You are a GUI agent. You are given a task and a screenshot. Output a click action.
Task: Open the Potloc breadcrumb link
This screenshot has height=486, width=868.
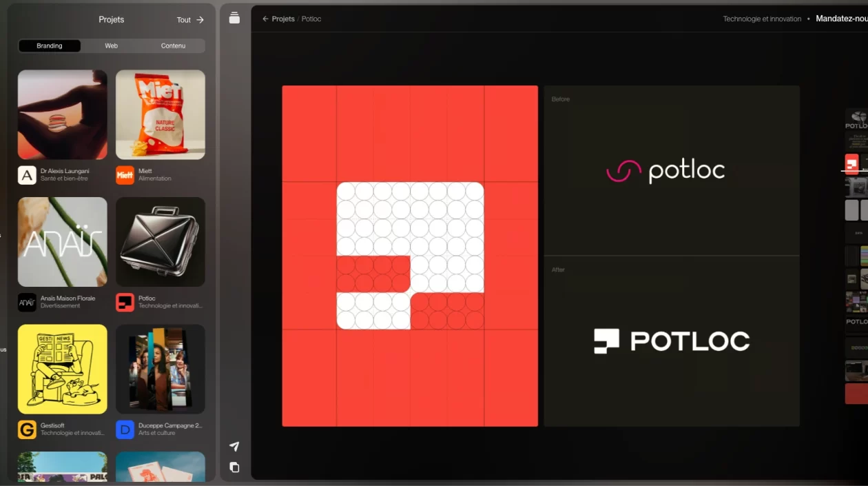click(311, 19)
